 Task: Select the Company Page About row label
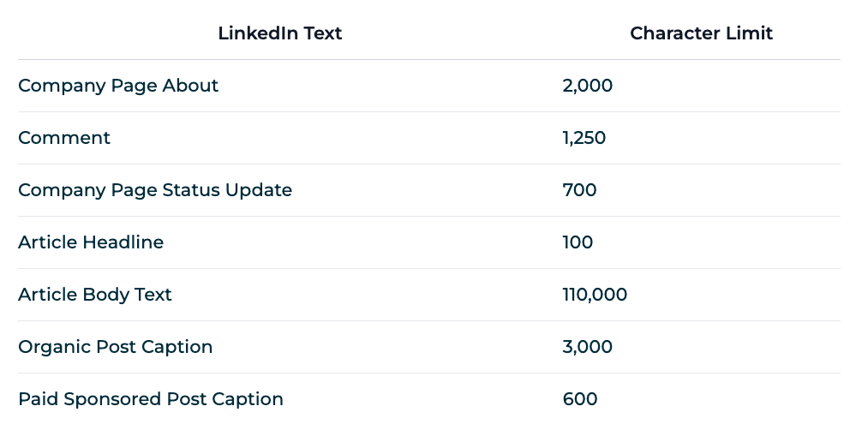click(x=118, y=86)
